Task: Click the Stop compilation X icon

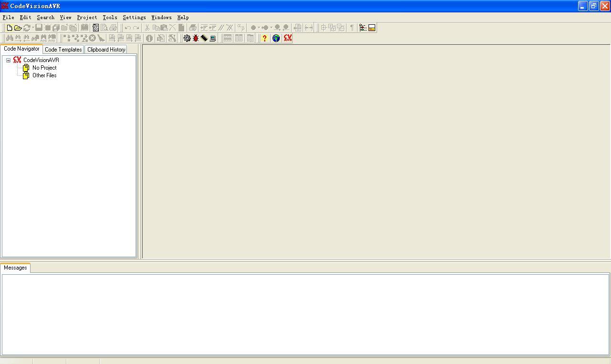Action: (93, 38)
